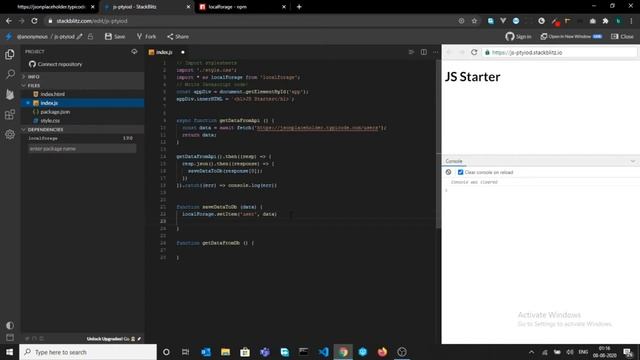The height and width of the screenshot is (360, 640).
Task: Toggle the theme contrast icon in sidebar
Action: point(10,325)
